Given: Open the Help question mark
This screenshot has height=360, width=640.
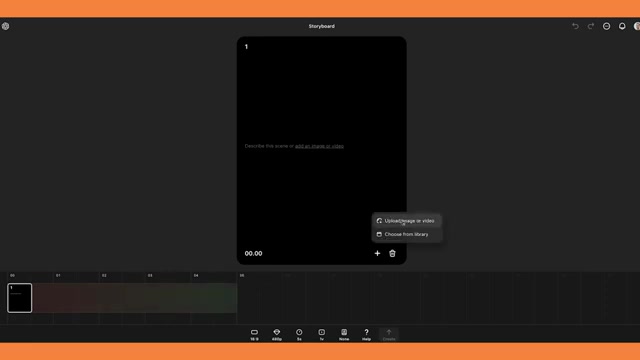Looking at the screenshot, I should [x=367, y=335].
